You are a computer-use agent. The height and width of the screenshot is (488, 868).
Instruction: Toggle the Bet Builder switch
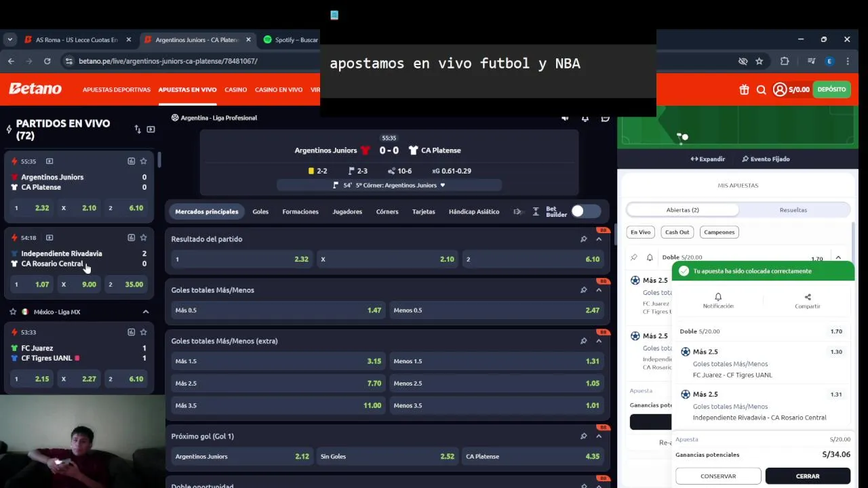pos(585,211)
